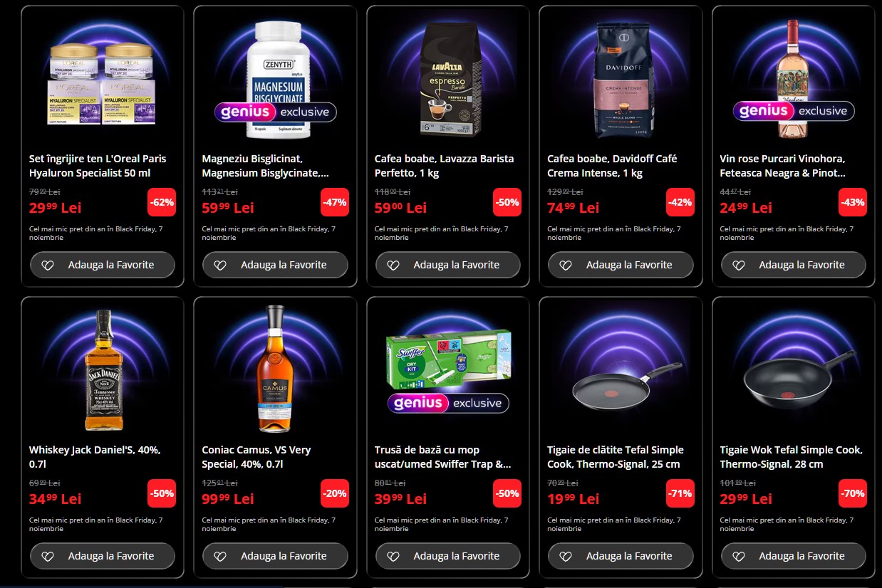Image resolution: width=882 pixels, height=588 pixels.
Task: Open the Tigaie Wok Tefal Simple Cook title
Action: point(792,457)
